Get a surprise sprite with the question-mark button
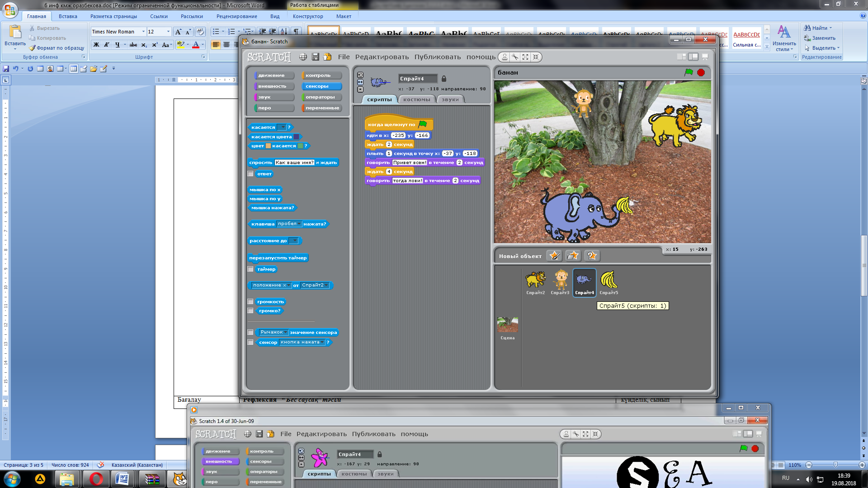Image resolution: width=868 pixels, height=488 pixels. (592, 256)
